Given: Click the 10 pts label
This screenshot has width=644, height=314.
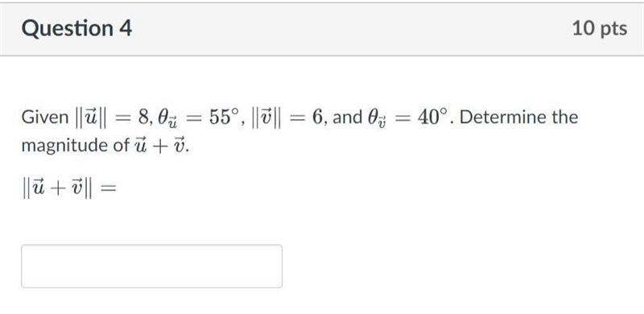Looking at the screenshot, I should 600,29.
